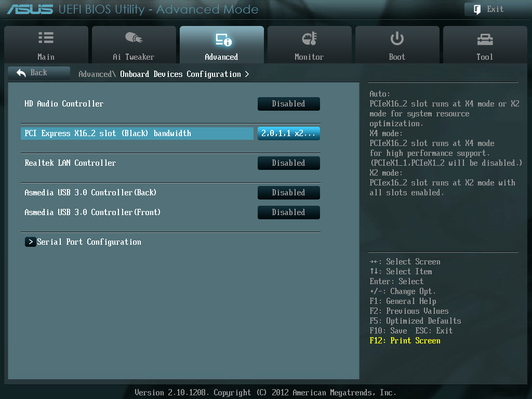Click the Back arrow icon
This screenshot has width=532, height=399.
click(x=21, y=73)
